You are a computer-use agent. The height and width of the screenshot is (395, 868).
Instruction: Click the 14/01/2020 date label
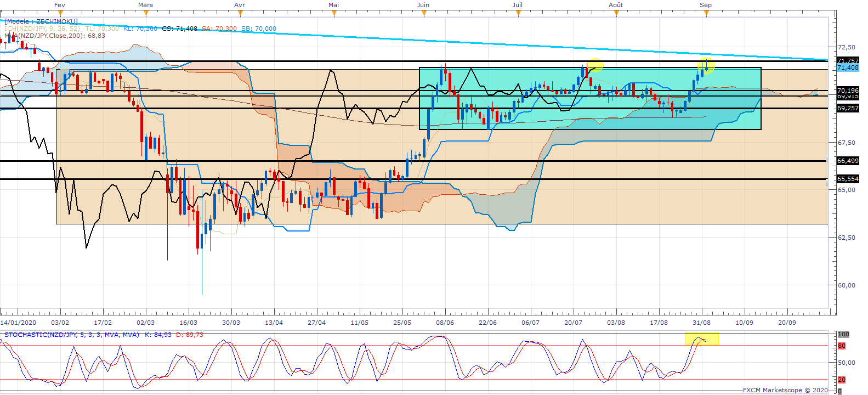[x=18, y=323]
